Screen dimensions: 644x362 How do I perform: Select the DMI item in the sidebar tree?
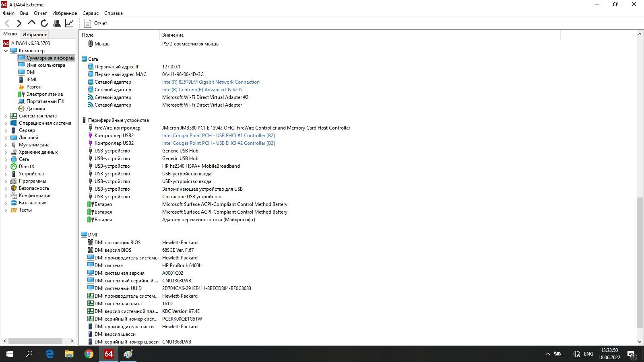[x=31, y=72]
